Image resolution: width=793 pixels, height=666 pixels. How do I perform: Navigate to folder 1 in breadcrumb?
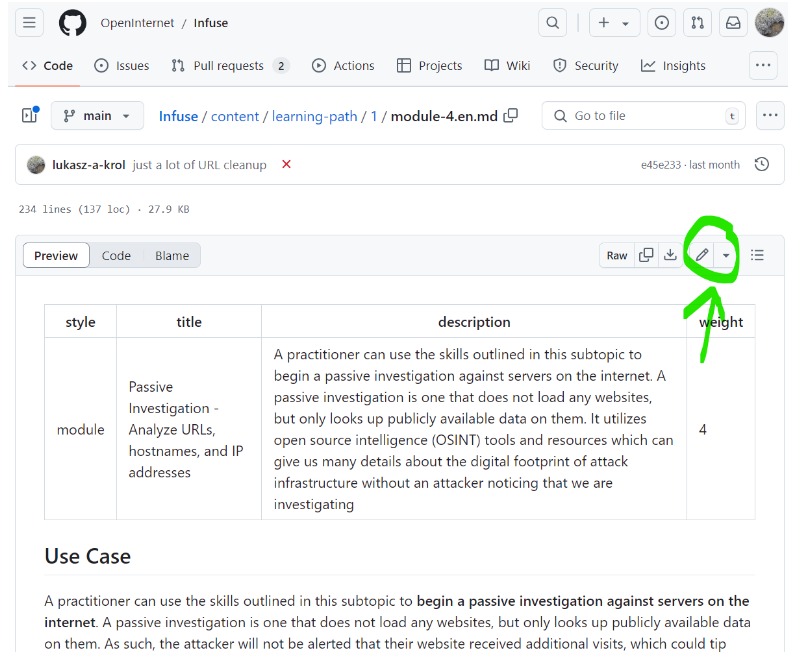[374, 116]
